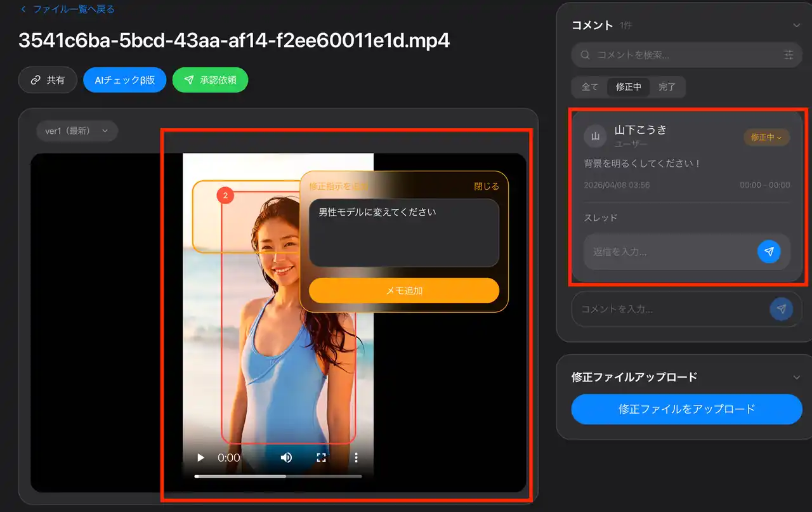Click the send icon beside the comment input
This screenshot has width=812, height=512.
[x=781, y=309]
